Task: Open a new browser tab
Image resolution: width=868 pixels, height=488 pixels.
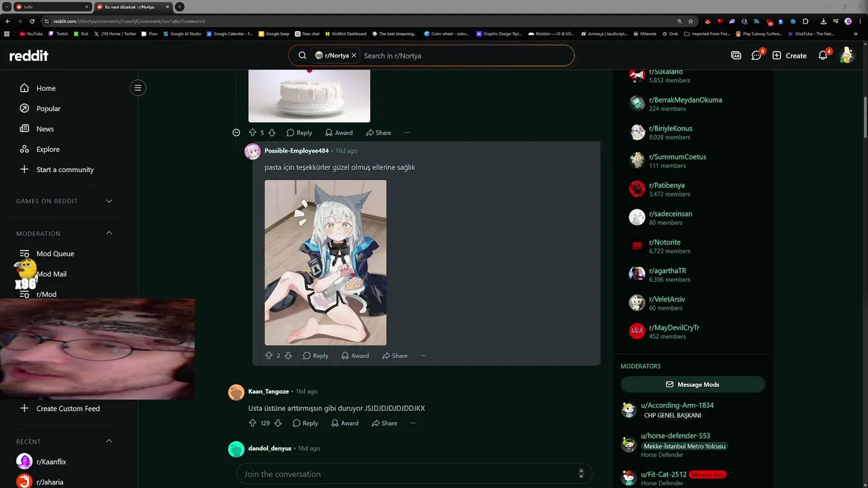Action: (x=180, y=7)
